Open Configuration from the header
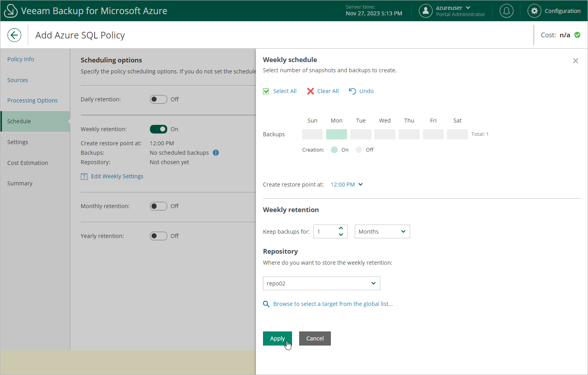This screenshot has height=375, width=588. click(562, 11)
